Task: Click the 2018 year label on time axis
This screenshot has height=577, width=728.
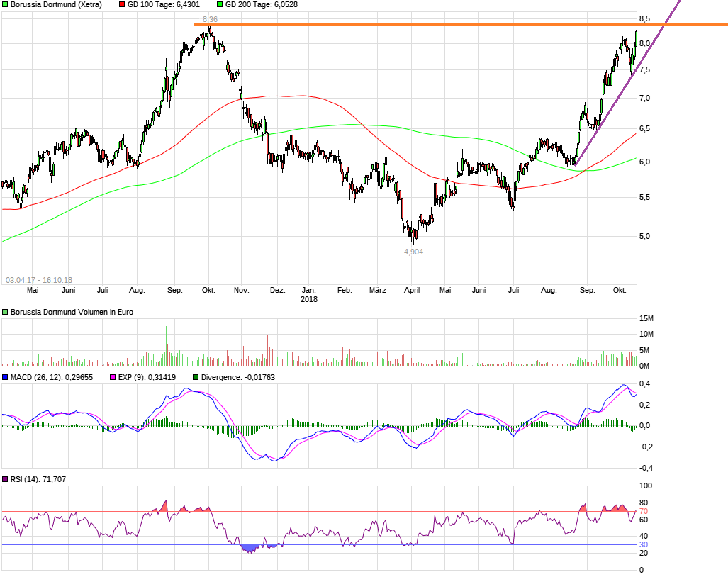Action: [309, 299]
